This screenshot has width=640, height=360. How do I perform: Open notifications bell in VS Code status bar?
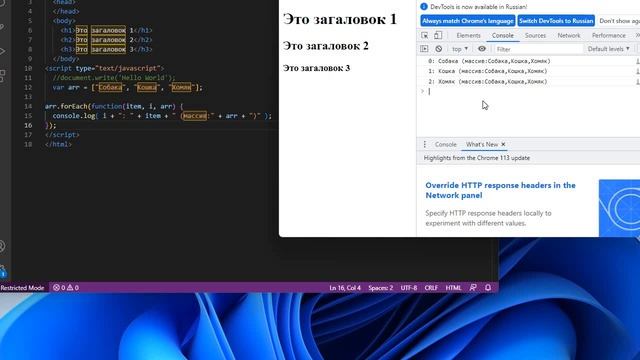488,288
